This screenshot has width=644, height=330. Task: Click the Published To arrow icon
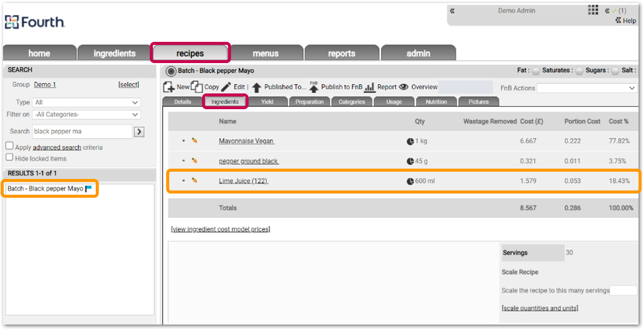click(x=257, y=87)
